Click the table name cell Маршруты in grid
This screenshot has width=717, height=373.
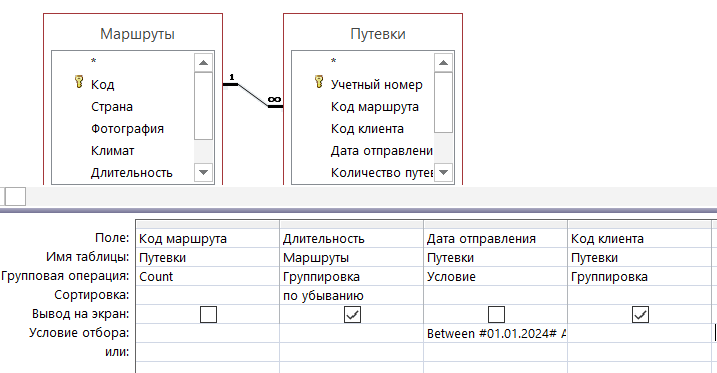[352, 257]
